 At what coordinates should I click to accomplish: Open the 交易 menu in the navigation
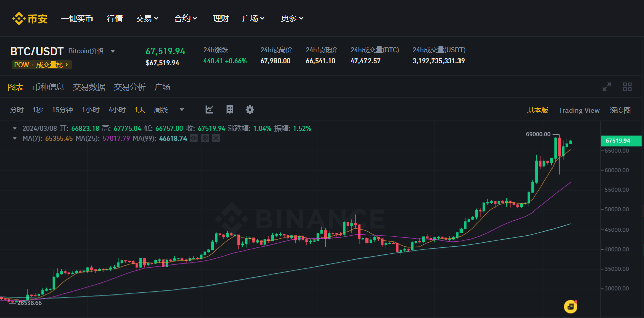coord(147,18)
